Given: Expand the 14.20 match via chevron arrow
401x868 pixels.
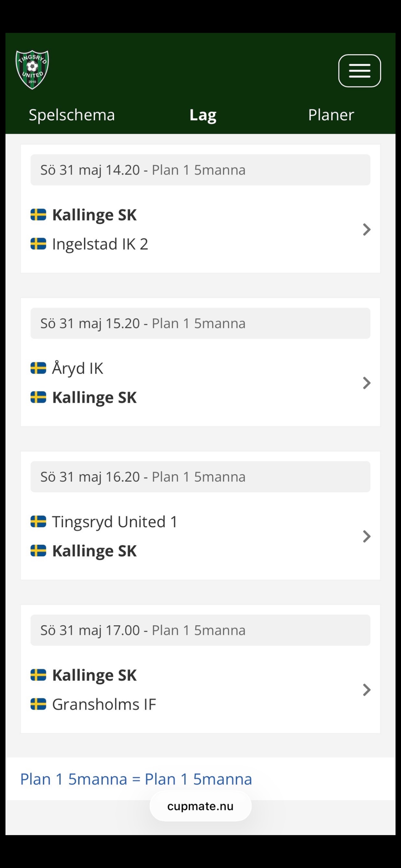Looking at the screenshot, I should click(x=367, y=229).
